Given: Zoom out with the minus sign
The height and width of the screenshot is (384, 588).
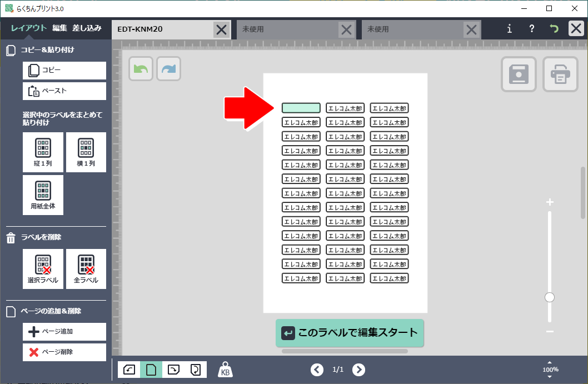Looking at the screenshot, I should [x=550, y=332].
